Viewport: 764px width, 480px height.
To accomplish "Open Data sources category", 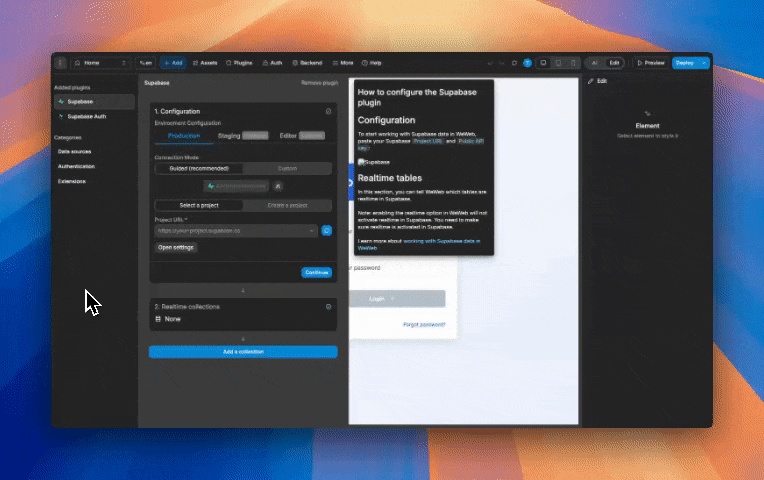I will 75,152.
